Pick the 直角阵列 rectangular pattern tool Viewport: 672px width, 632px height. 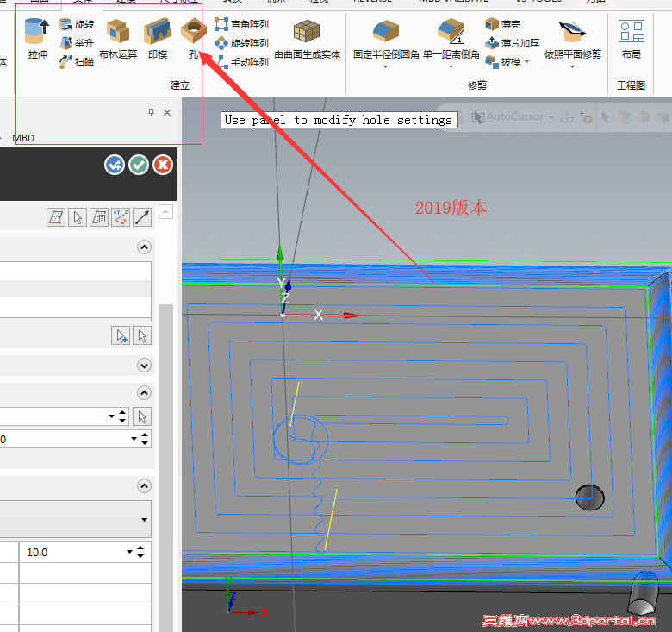point(241,24)
